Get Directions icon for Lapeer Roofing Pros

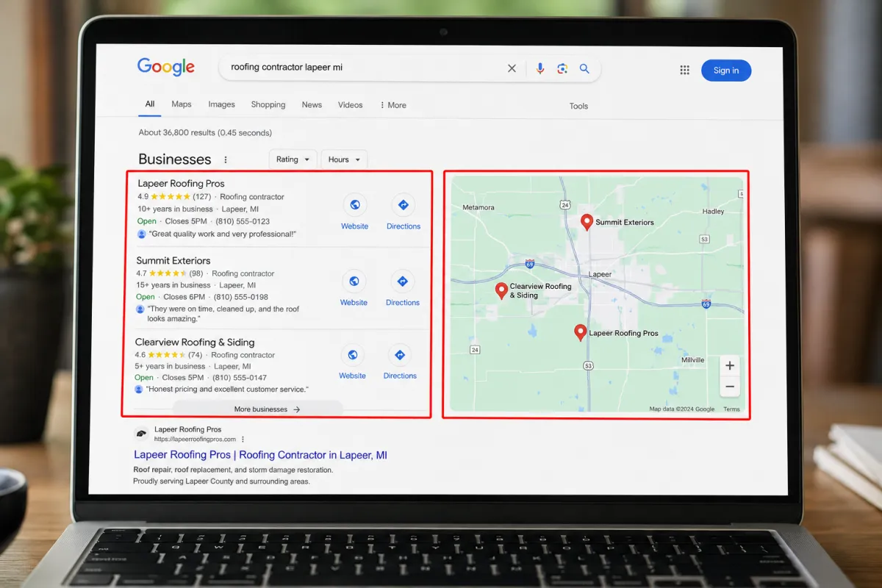pyautogui.click(x=403, y=205)
